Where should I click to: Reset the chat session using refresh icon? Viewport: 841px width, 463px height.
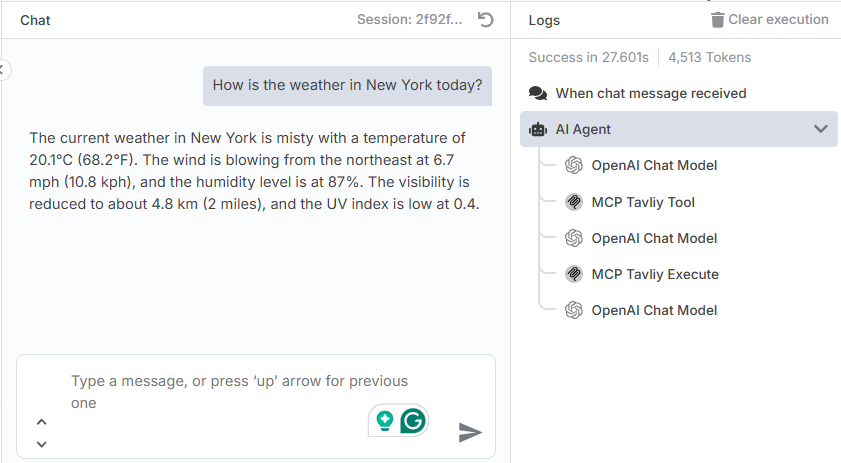tap(485, 20)
